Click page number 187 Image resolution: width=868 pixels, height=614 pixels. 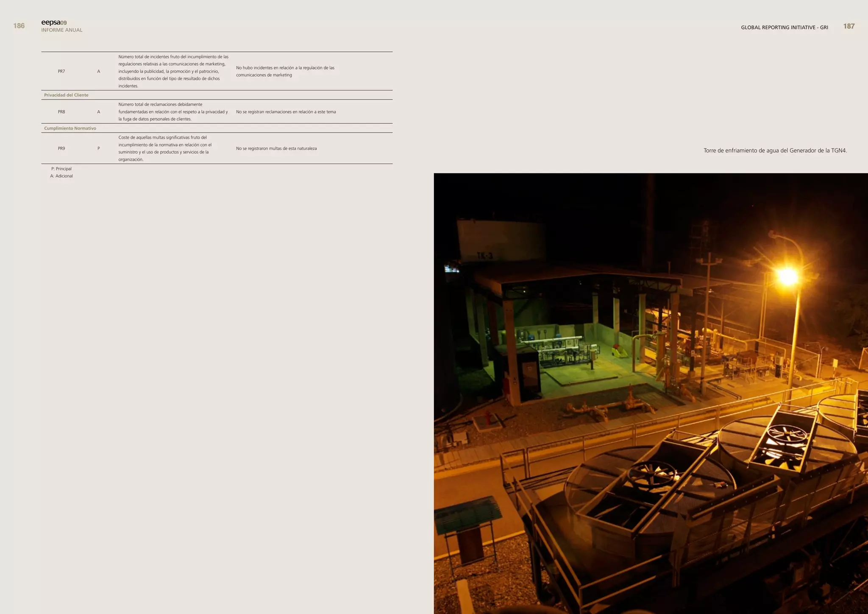849,26
